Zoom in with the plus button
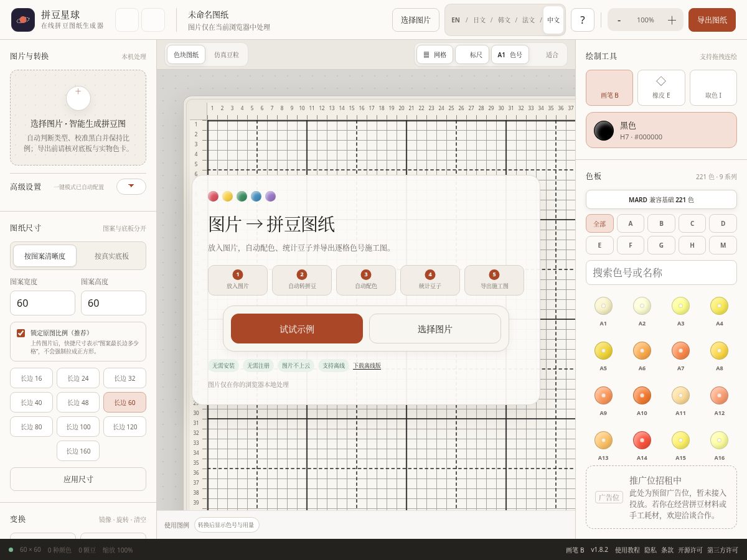747x560 pixels. point(672,20)
